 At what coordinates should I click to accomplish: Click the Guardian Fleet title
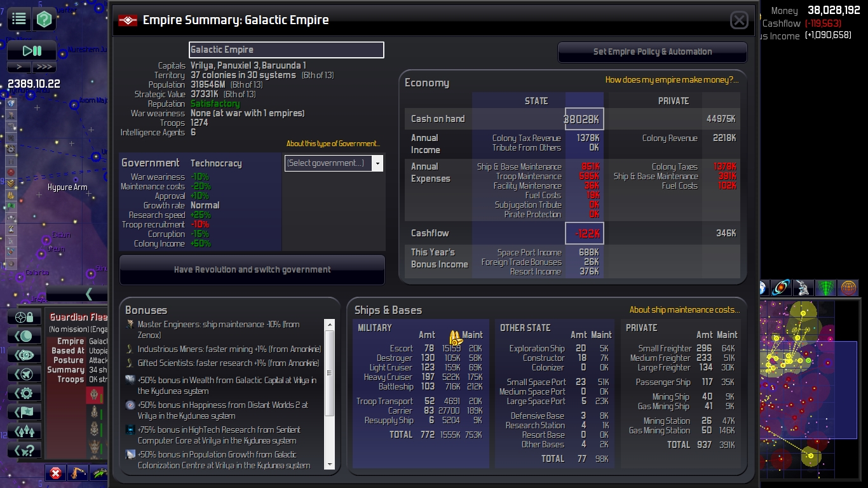(79, 317)
